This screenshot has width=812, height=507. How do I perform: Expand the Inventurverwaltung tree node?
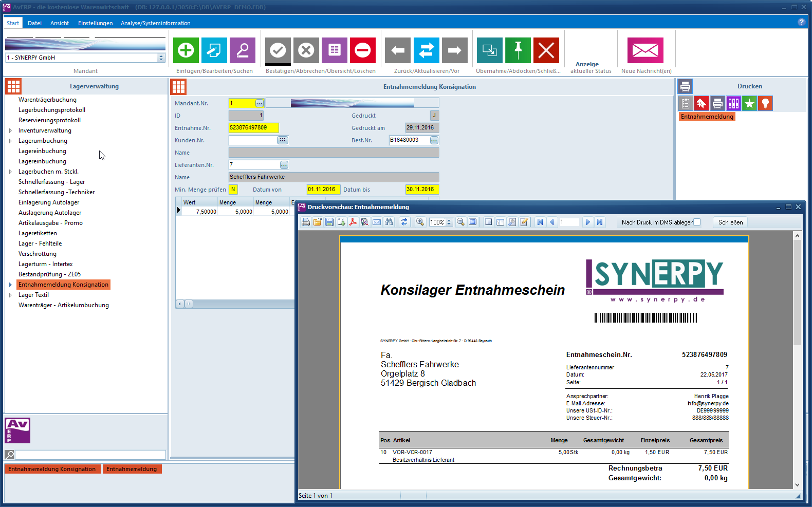pos(10,130)
